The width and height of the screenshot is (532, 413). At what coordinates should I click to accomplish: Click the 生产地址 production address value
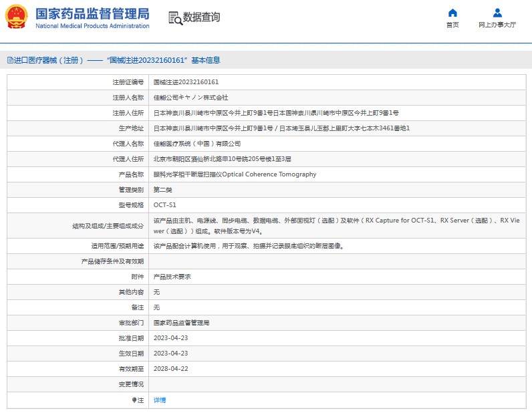[x=281, y=128]
